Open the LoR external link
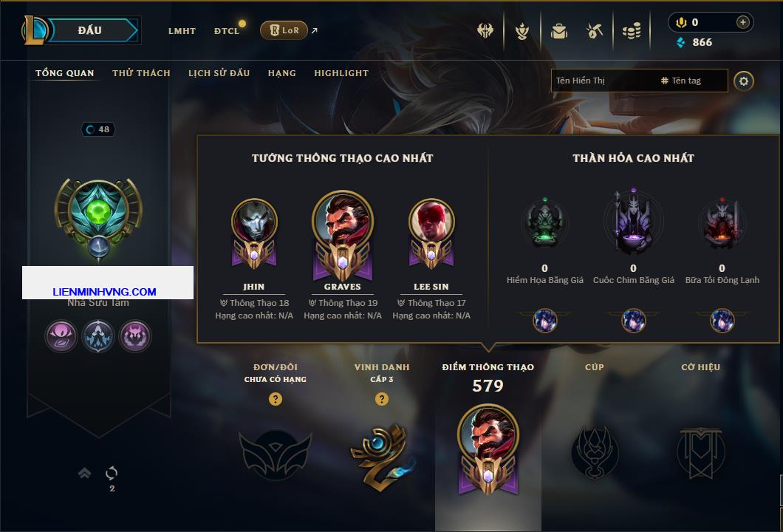Image resolution: width=783 pixels, height=532 pixels. (x=289, y=30)
